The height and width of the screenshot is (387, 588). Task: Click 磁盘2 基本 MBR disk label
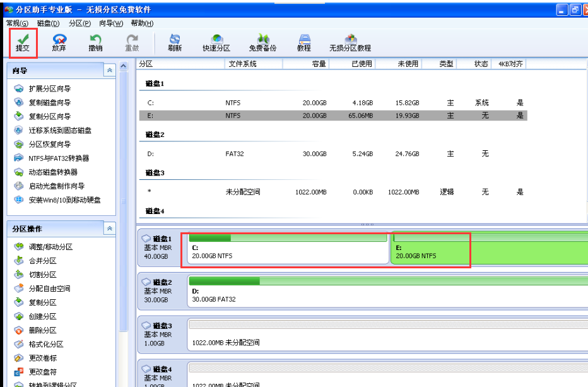158,291
